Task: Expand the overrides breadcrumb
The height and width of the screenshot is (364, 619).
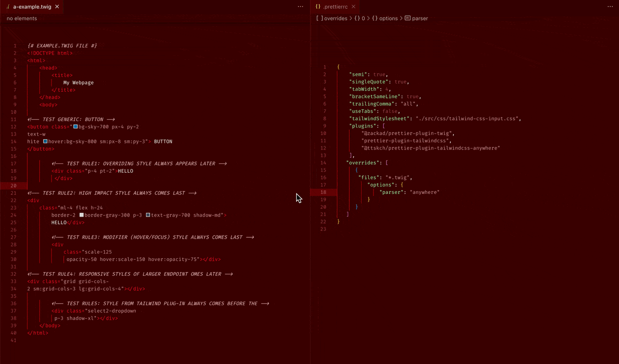Action: (335, 19)
